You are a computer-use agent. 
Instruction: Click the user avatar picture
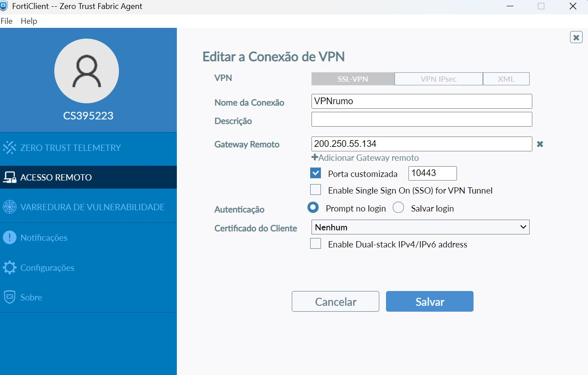87,71
